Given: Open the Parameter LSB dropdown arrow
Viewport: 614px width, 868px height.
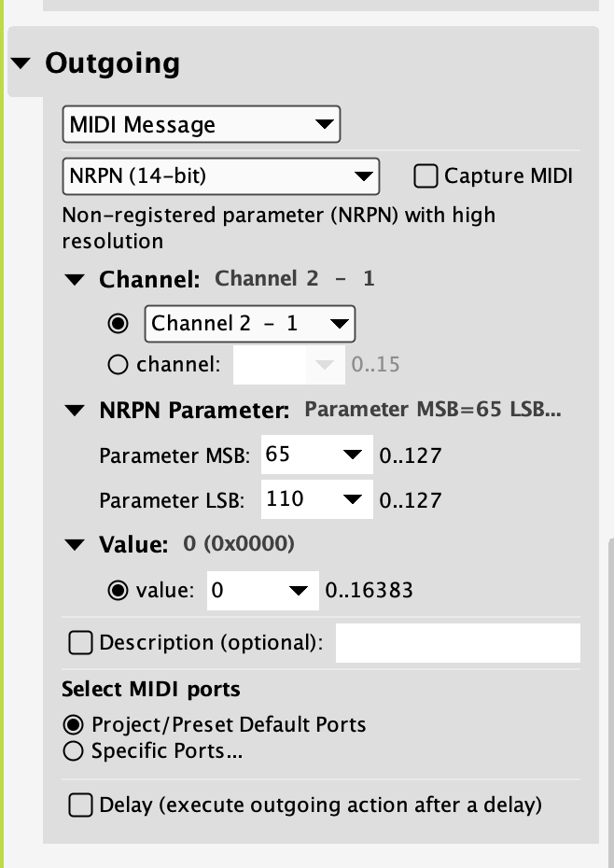Looking at the screenshot, I should (352, 499).
